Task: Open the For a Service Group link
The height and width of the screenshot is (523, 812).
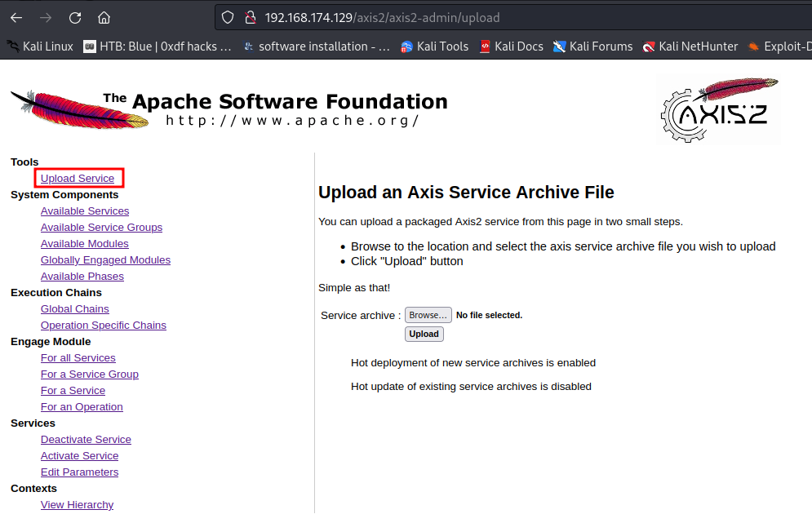Action: coord(90,374)
